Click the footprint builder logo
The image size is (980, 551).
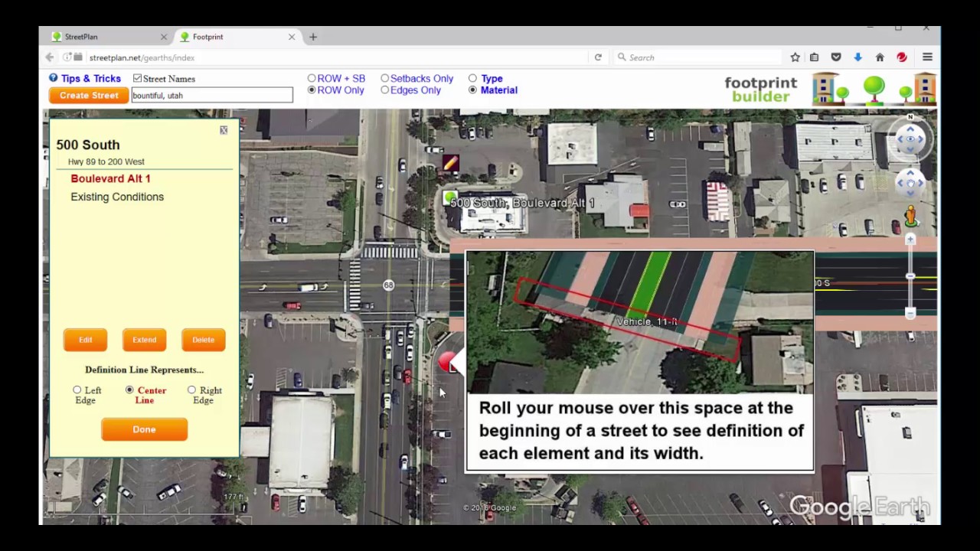(x=761, y=89)
